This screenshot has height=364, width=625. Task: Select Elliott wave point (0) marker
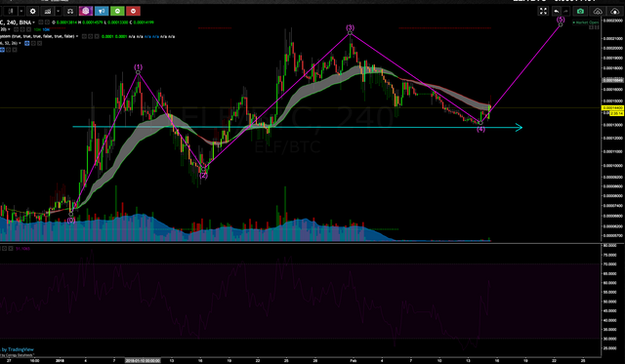click(x=71, y=215)
